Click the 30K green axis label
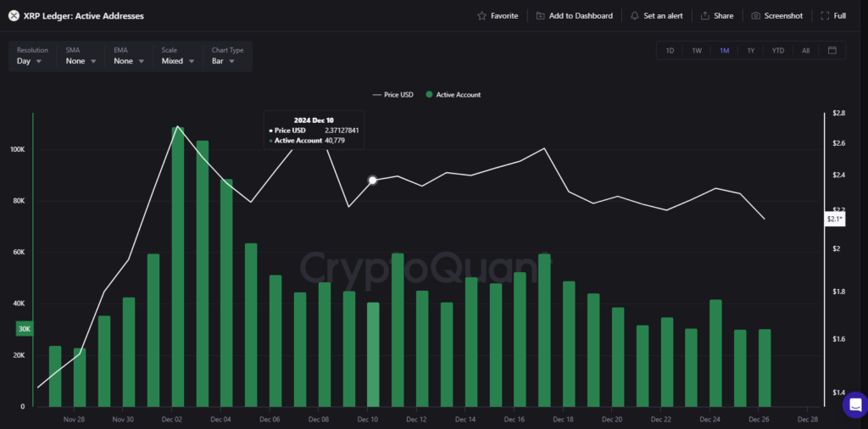 [x=25, y=329]
